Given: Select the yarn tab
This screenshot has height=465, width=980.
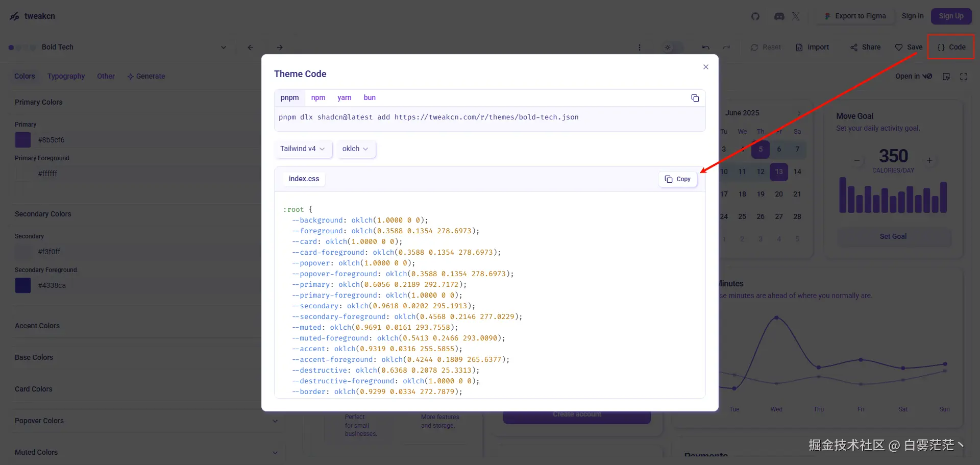Looking at the screenshot, I should [x=345, y=98].
